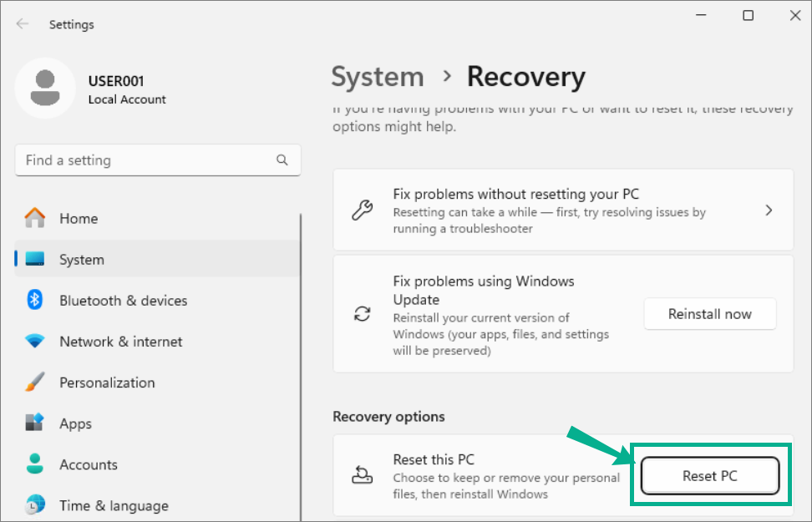
Task: Open Personalization settings
Action: click(157, 383)
